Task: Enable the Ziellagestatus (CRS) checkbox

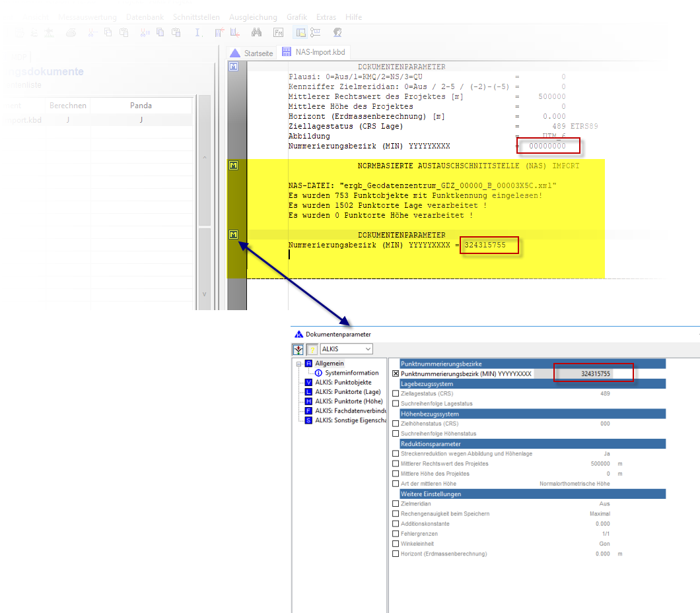Action: pos(396,393)
